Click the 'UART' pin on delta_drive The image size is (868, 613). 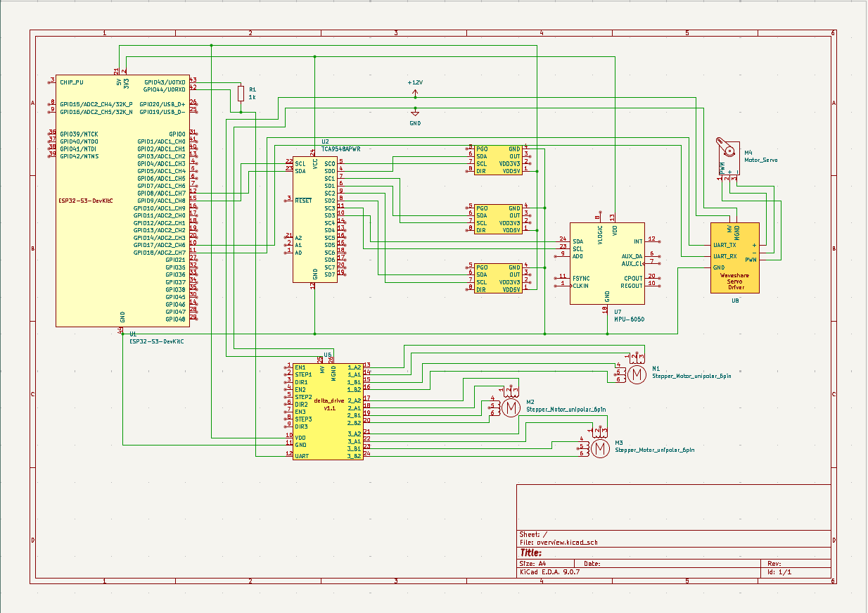click(302, 456)
